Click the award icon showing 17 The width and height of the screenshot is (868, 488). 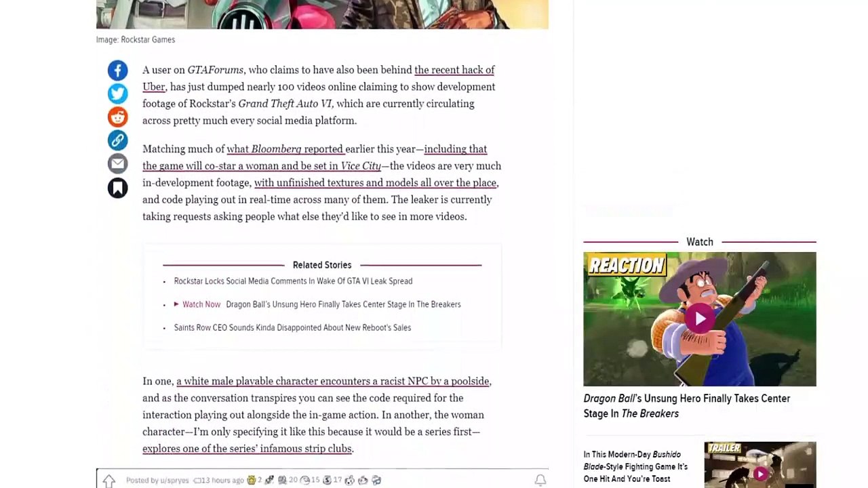point(328,481)
